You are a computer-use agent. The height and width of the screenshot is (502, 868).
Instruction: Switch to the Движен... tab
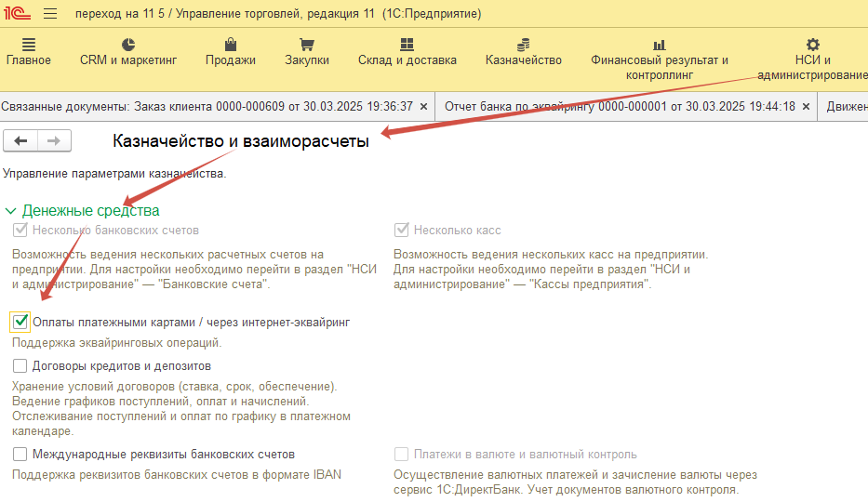(847, 107)
